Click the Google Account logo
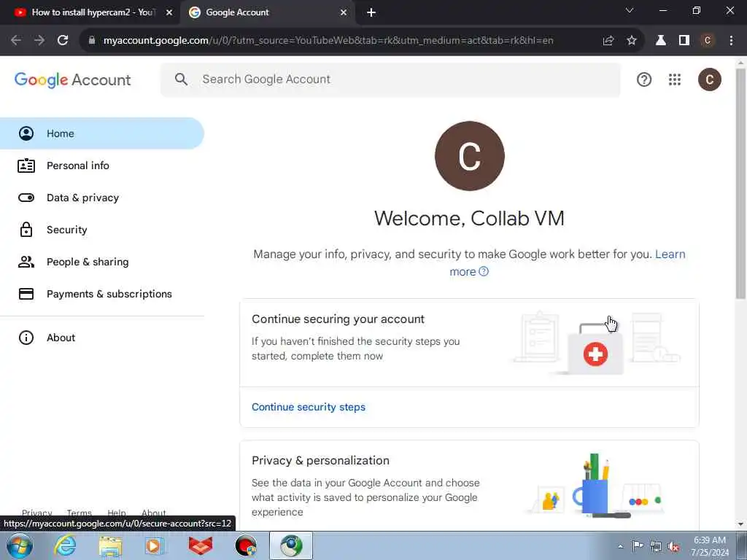Image resolution: width=747 pixels, height=560 pixels. click(72, 80)
